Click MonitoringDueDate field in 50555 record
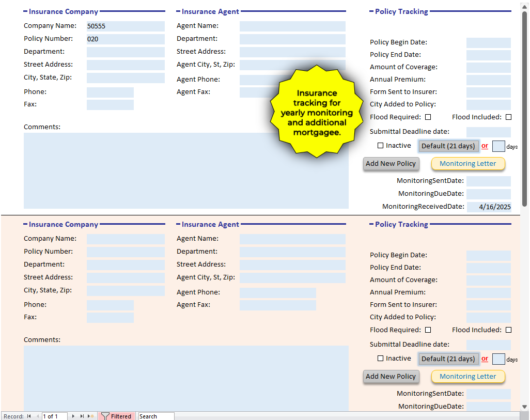530x420 pixels. click(489, 194)
